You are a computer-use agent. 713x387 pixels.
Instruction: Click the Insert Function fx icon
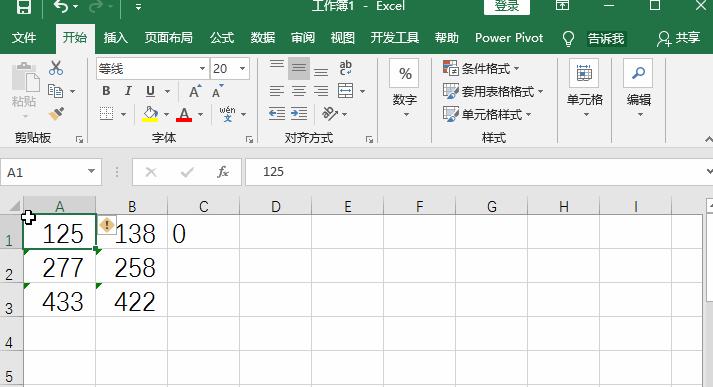pos(222,172)
